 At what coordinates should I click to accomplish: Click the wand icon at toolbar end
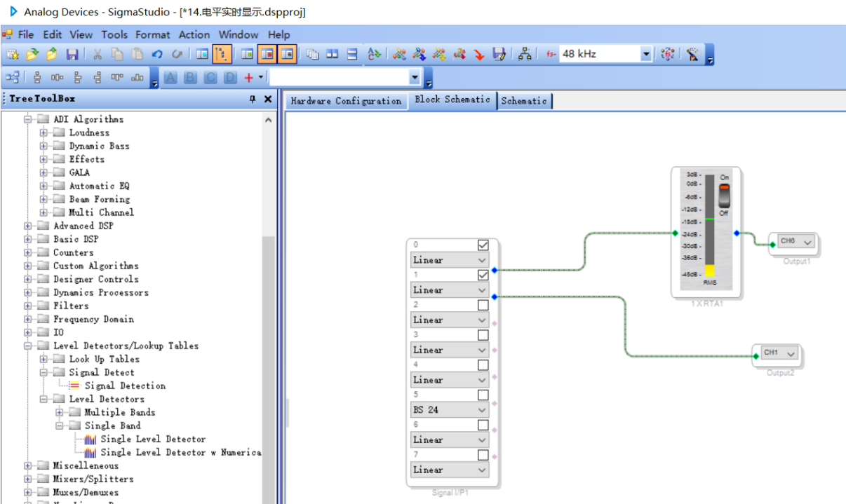pyautogui.click(x=693, y=54)
